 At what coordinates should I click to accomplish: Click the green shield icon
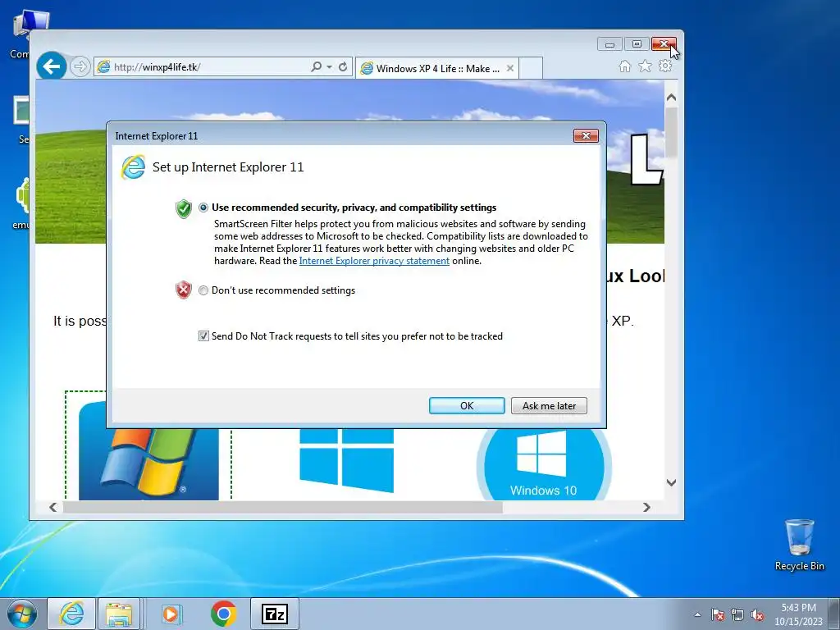click(184, 208)
